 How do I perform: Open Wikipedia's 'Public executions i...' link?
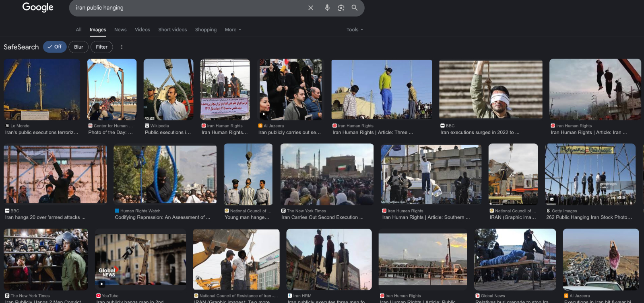[168, 132]
